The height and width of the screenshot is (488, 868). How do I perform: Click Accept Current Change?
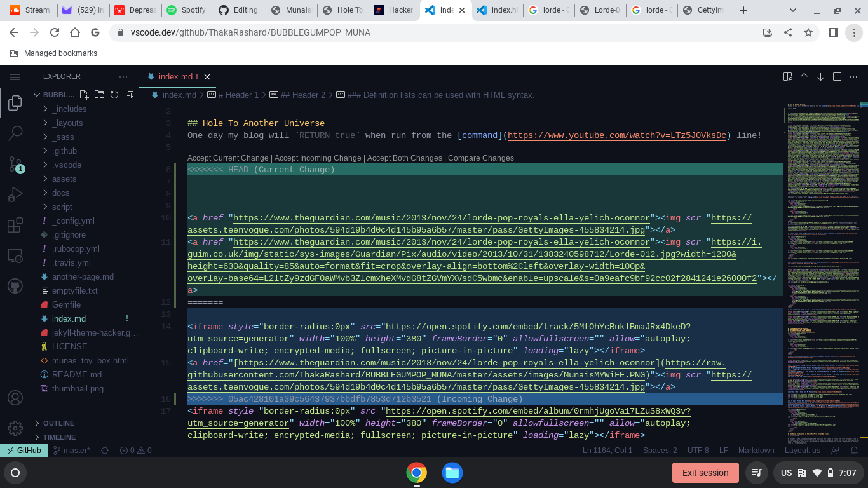(227, 158)
